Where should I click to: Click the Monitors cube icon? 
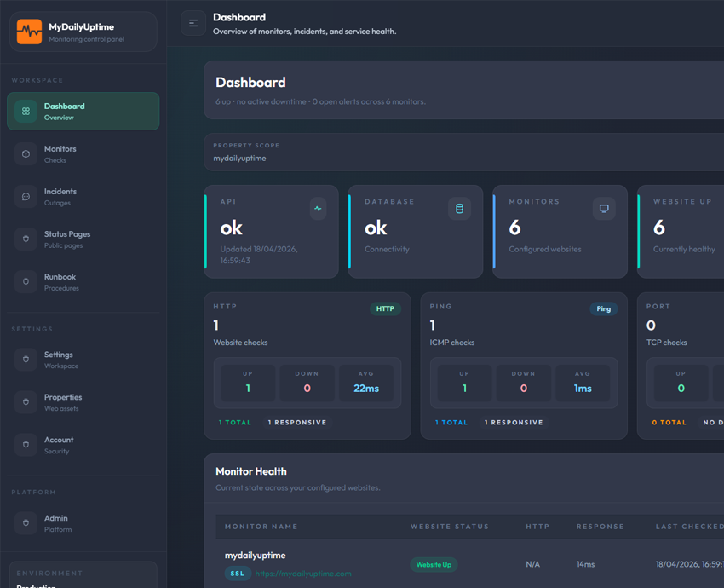(26, 153)
